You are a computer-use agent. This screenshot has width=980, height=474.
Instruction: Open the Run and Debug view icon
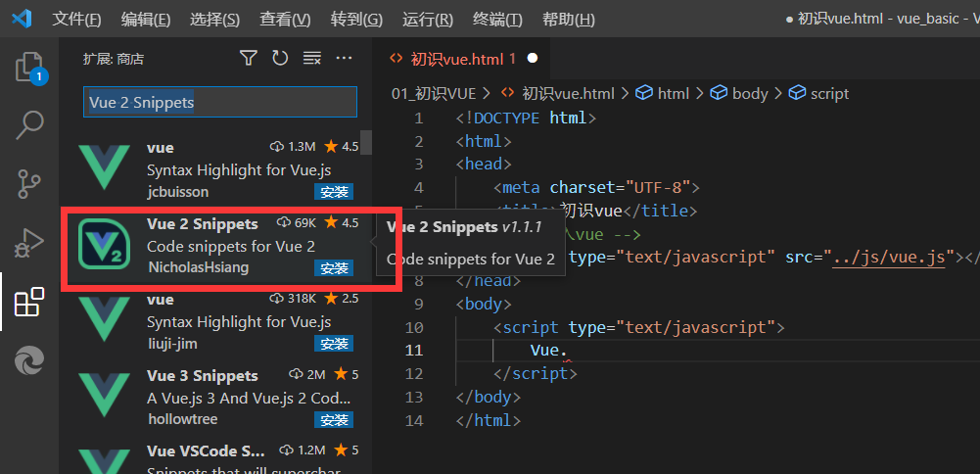click(x=29, y=243)
